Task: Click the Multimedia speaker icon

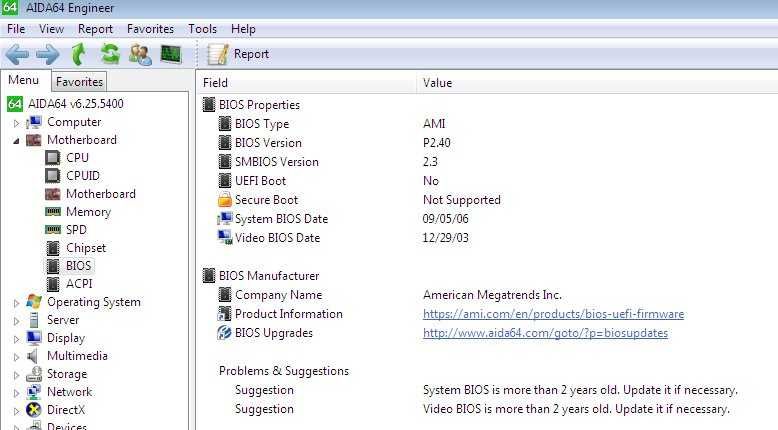Action: 33,356
